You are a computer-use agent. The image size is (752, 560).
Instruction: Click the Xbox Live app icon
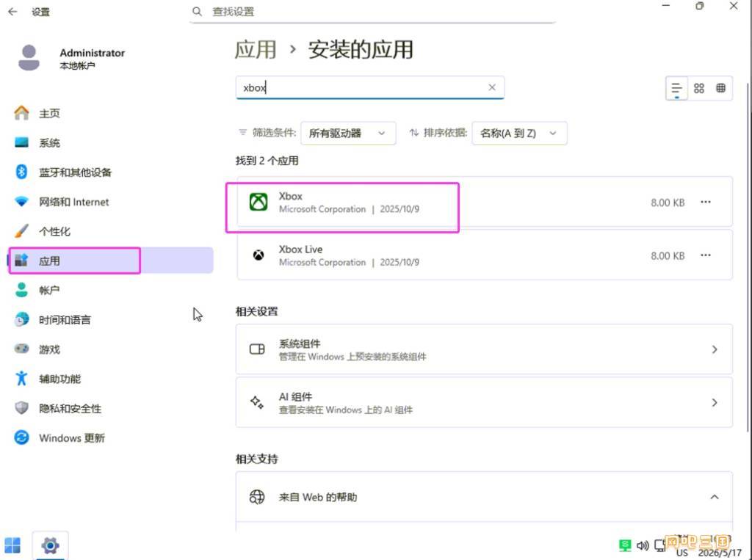point(258,255)
